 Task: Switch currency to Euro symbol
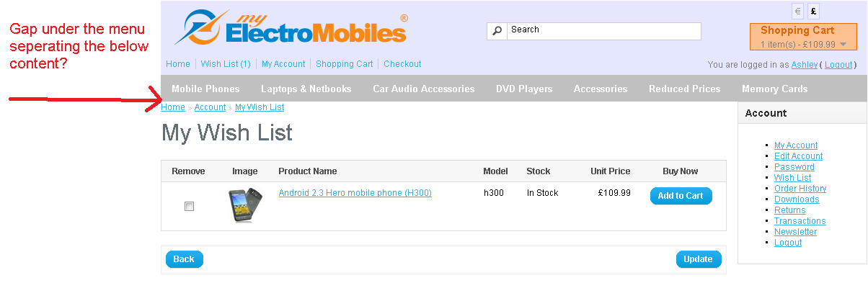coord(797,12)
